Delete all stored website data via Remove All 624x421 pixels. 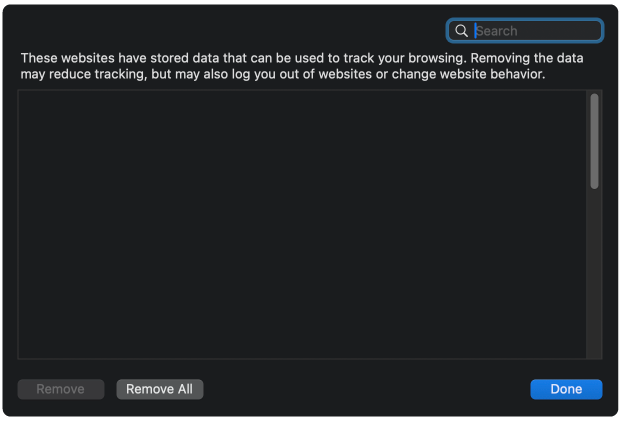coord(160,389)
